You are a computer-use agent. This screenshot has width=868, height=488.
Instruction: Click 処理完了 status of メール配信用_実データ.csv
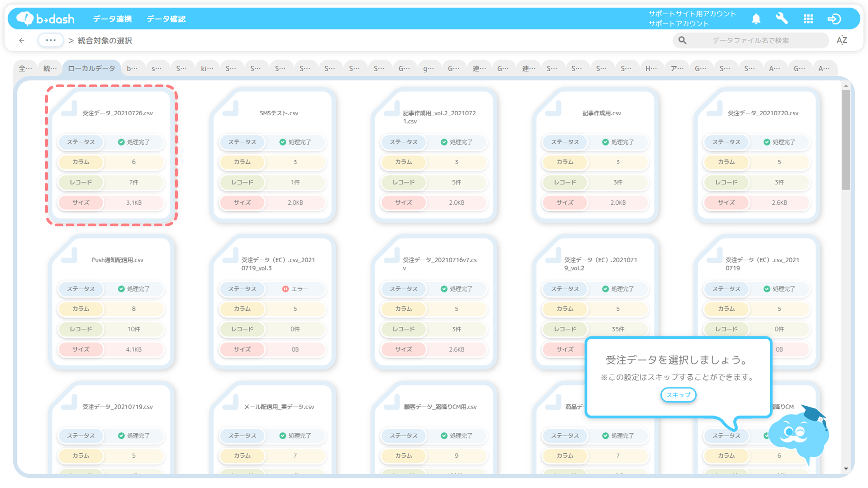[x=295, y=436]
